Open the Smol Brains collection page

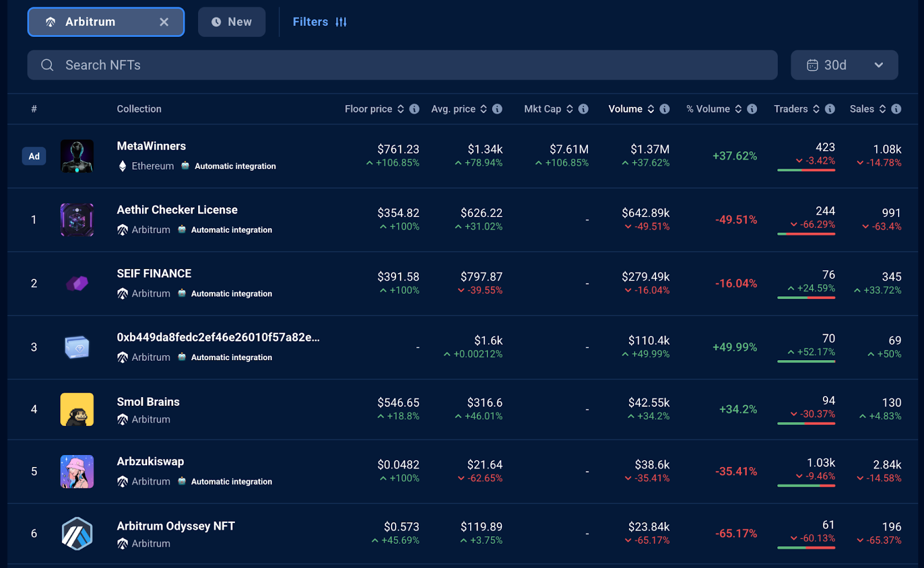(148, 402)
